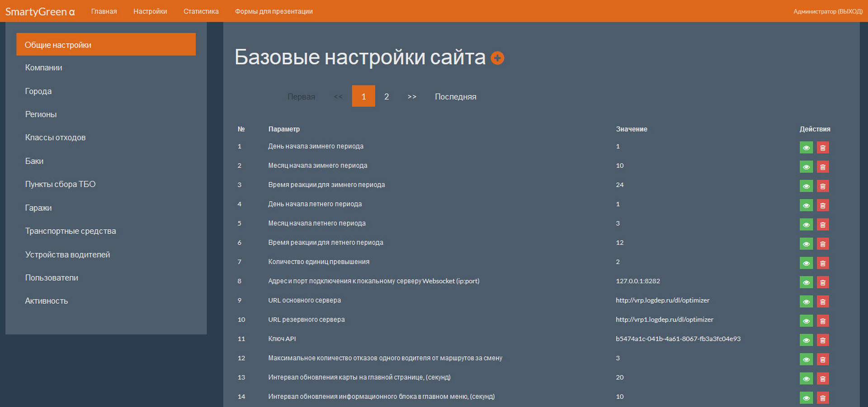The width and height of the screenshot is (868, 407).
Task: Jump to Последняя page
Action: [456, 97]
